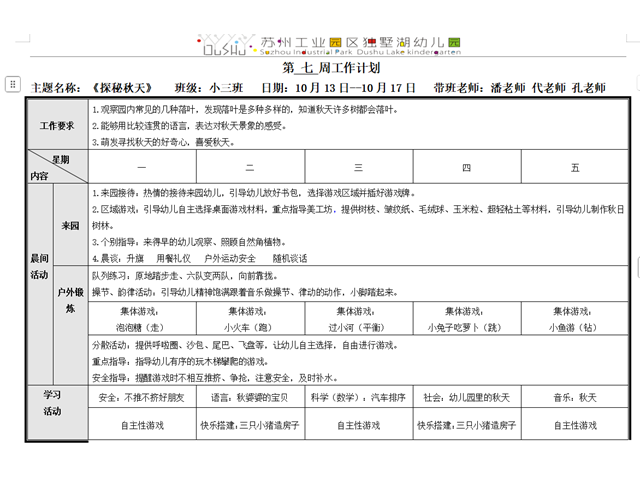The image size is (640, 480).
Task: Select the Wednesday column header 三
Action: pos(358,167)
